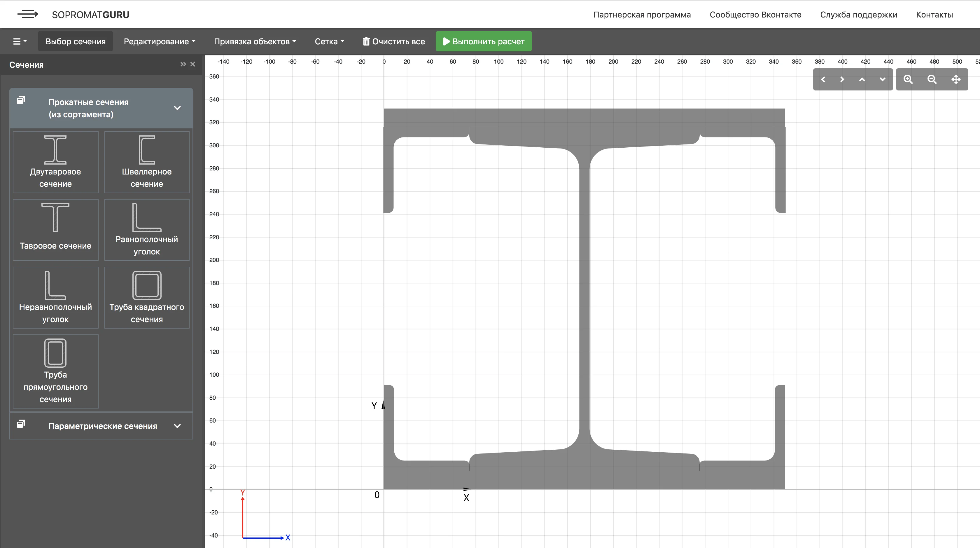This screenshot has height=548, width=980.
Task: Pan canvas up with arrow button
Action: 862,80
